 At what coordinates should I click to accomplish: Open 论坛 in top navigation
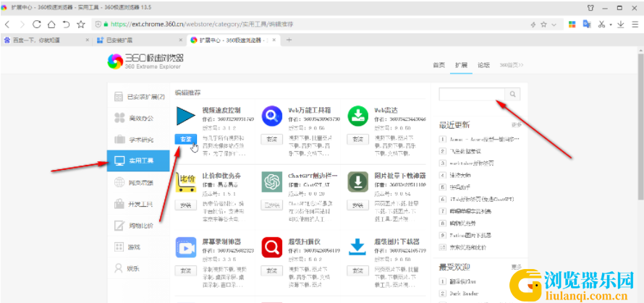coord(483,65)
